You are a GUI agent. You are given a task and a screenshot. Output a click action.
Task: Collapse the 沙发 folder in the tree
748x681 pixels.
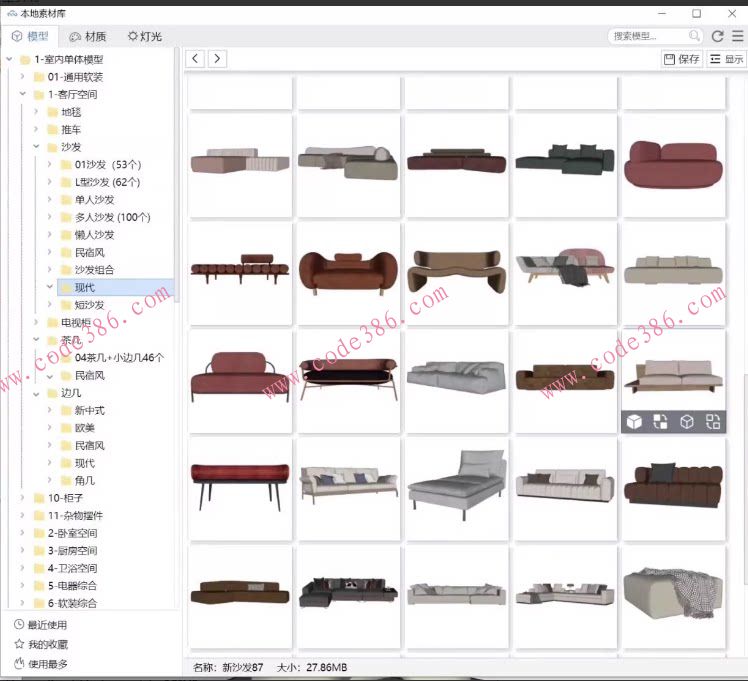coord(36,147)
